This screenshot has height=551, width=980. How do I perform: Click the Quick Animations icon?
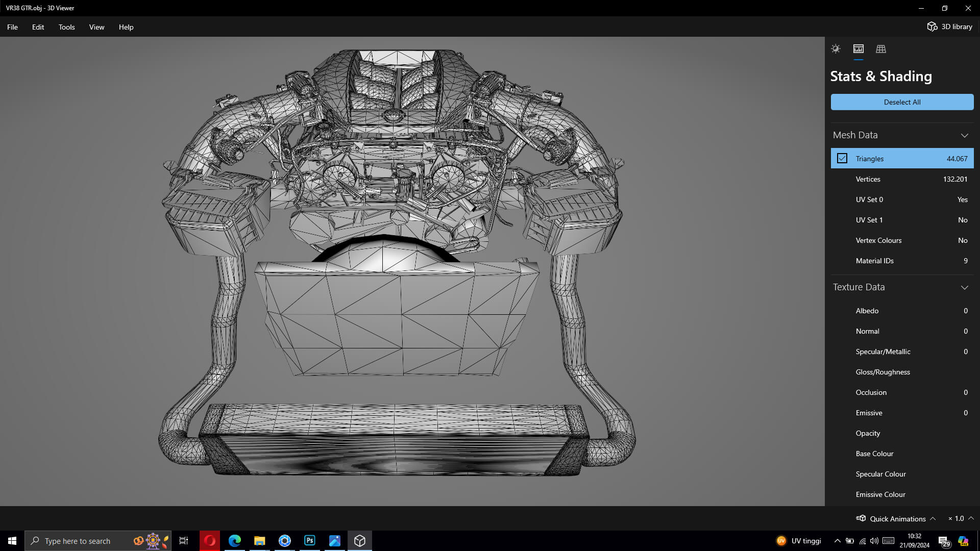click(862, 518)
